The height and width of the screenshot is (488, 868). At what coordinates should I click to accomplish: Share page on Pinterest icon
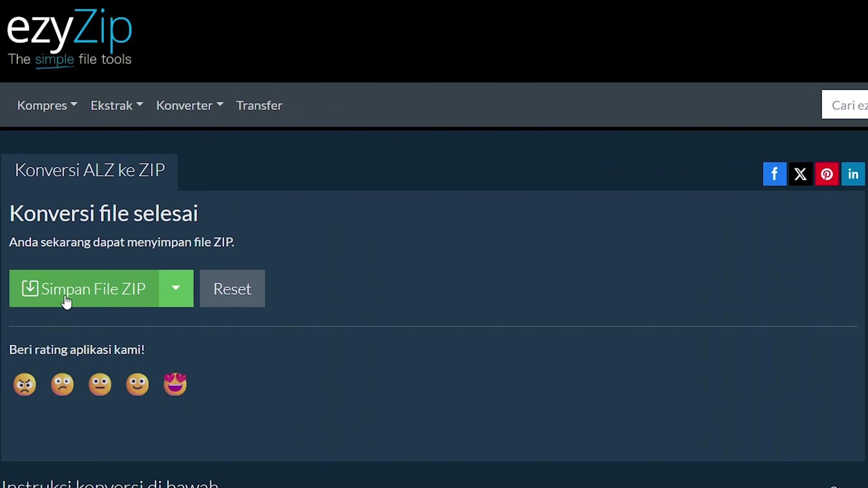[x=827, y=174]
